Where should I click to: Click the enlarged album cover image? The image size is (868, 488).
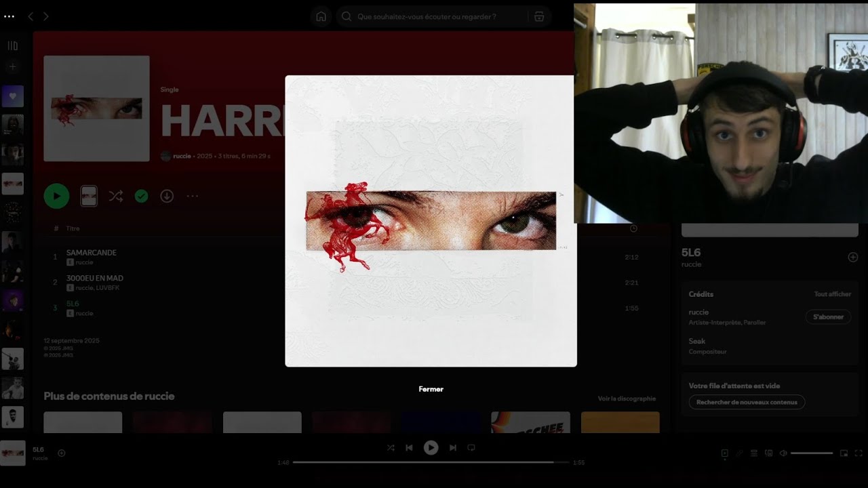(x=431, y=221)
